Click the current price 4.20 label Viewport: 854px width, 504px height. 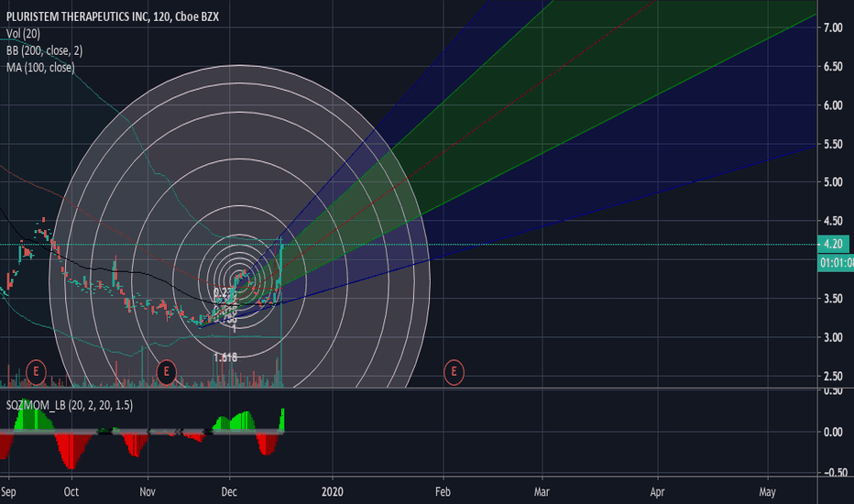click(833, 244)
